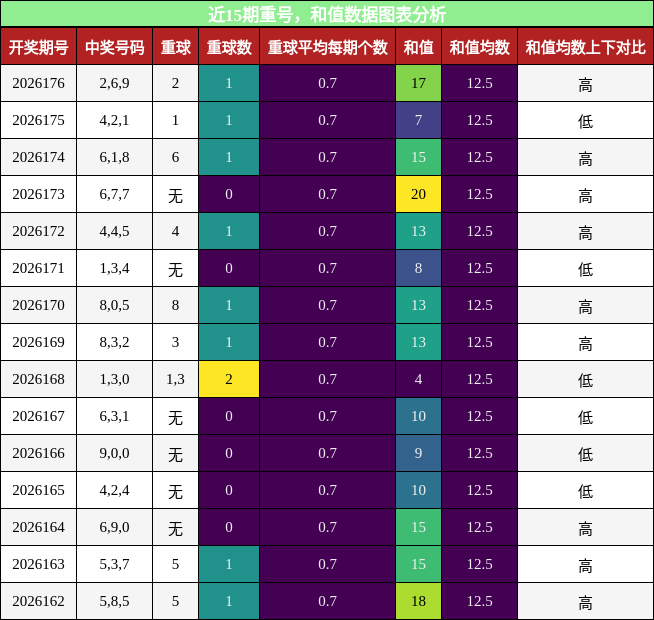
Task: Select period number 2026162
Action: 38,601
